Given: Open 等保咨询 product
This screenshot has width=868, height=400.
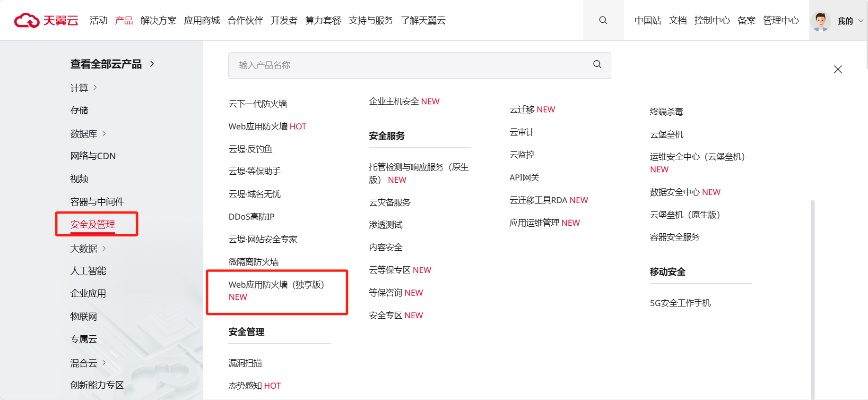Looking at the screenshot, I should tap(396, 292).
